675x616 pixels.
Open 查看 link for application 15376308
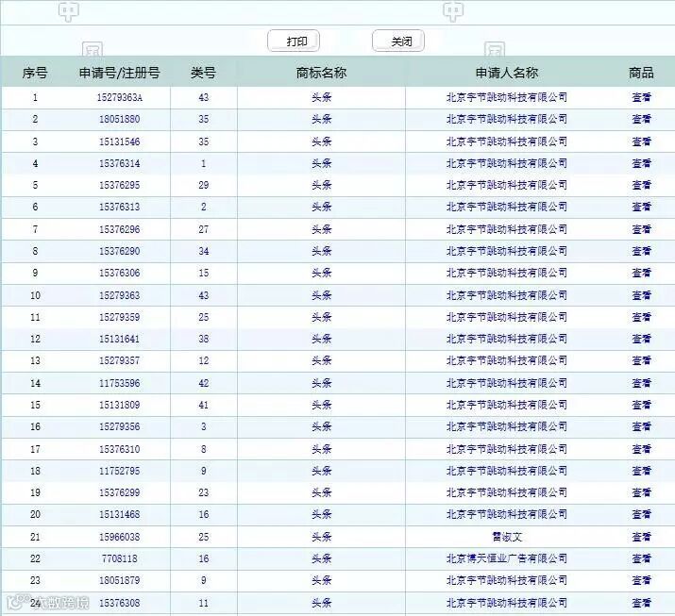[641, 603]
